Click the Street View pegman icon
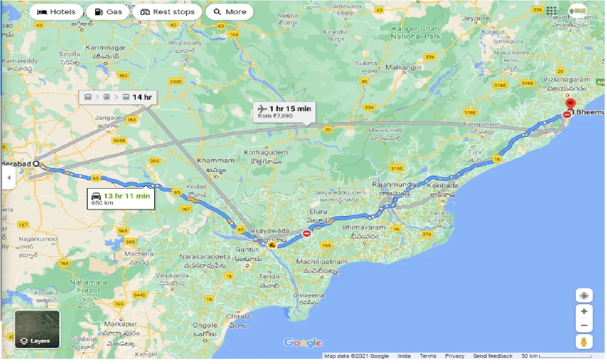The height and width of the screenshot is (364, 607). (584, 342)
